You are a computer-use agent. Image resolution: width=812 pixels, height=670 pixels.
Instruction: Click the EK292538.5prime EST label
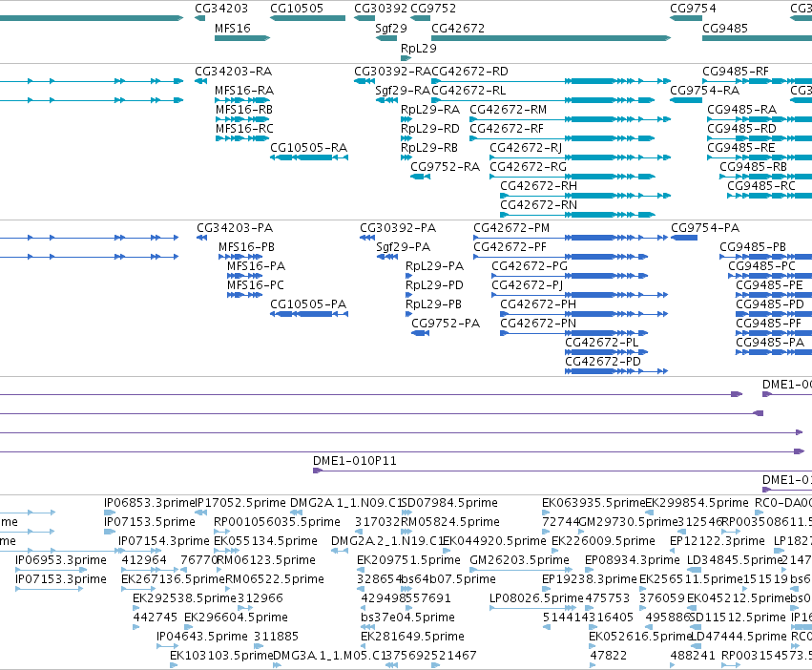pos(184,598)
